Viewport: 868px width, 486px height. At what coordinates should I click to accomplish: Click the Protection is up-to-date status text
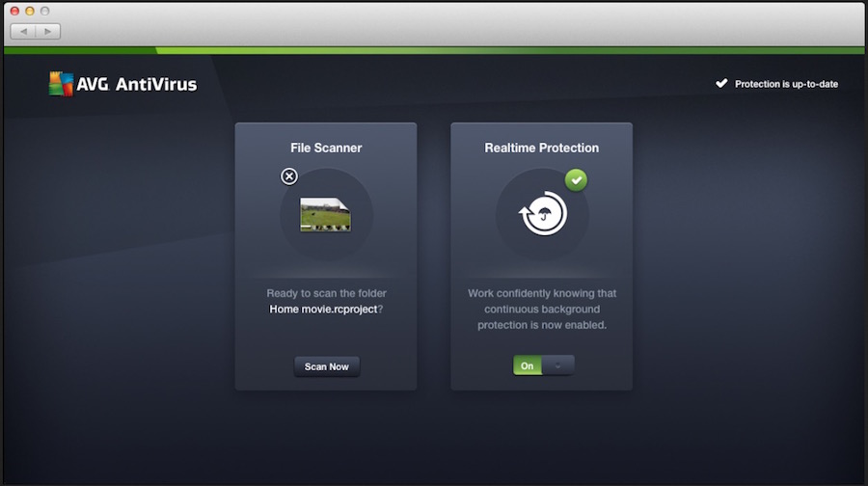point(786,84)
